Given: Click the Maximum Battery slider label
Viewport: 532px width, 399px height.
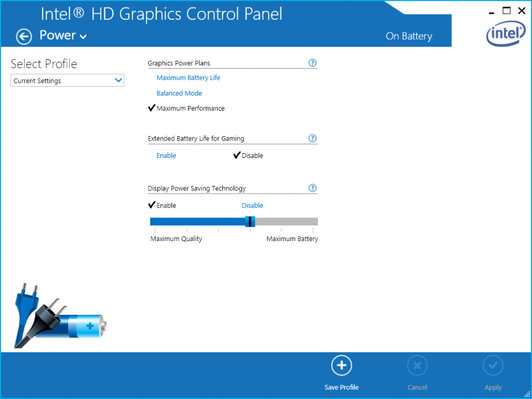Looking at the screenshot, I should coord(292,239).
